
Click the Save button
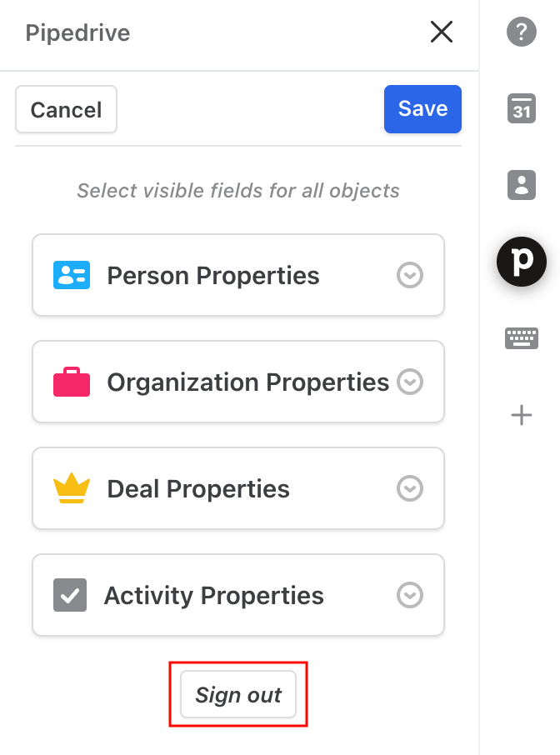click(x=422, y=109)
